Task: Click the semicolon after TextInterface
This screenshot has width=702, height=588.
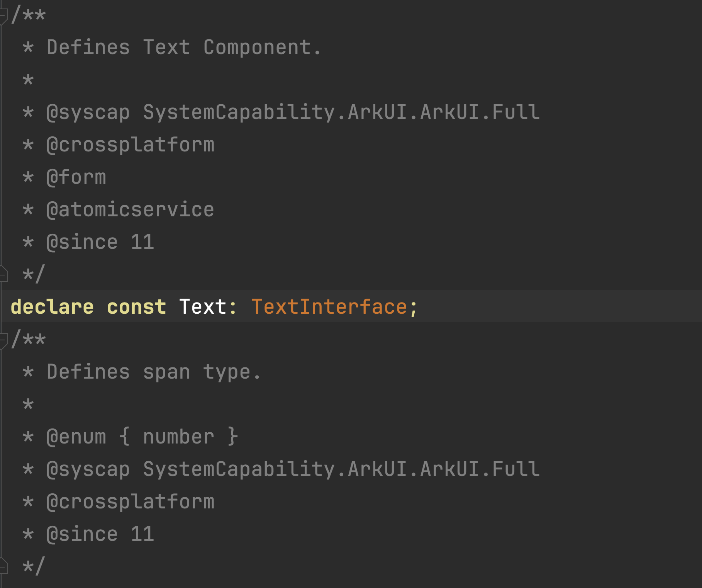Action: coord(414,307)
